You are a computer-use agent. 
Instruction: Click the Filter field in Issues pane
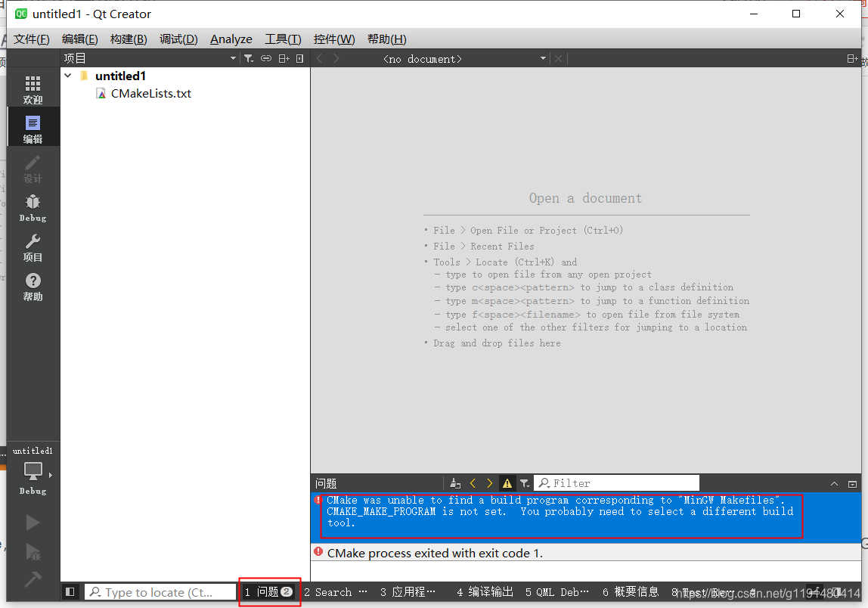point(617,483)
